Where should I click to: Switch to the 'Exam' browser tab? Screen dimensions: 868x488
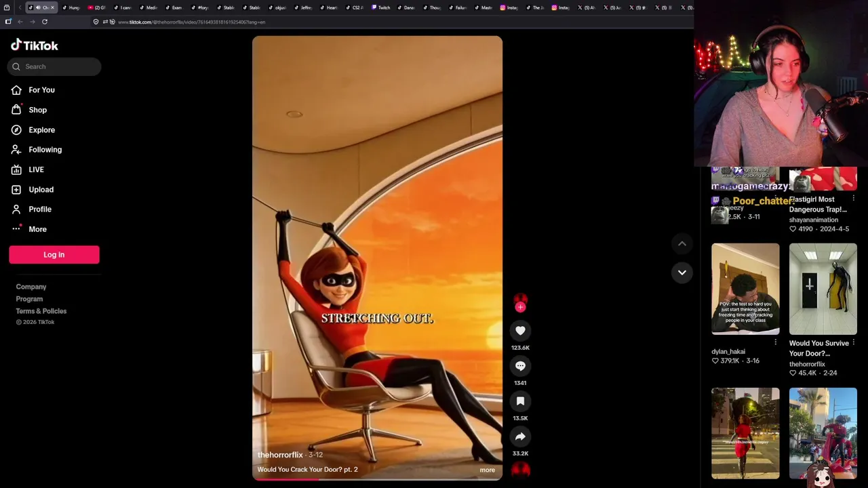(x=174, y=7)
